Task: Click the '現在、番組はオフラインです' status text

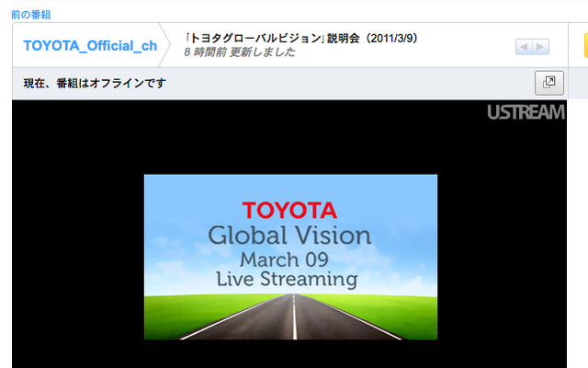Action: point(95,83)
